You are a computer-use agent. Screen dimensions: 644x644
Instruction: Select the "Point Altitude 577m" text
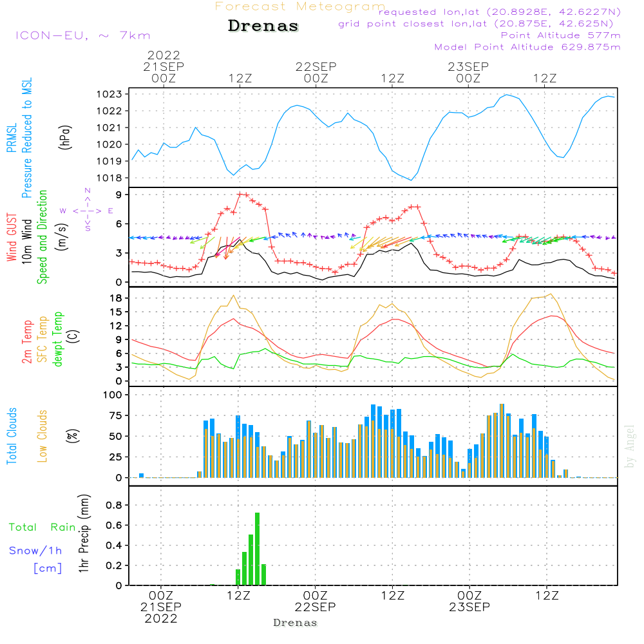[x=560, y=35]
